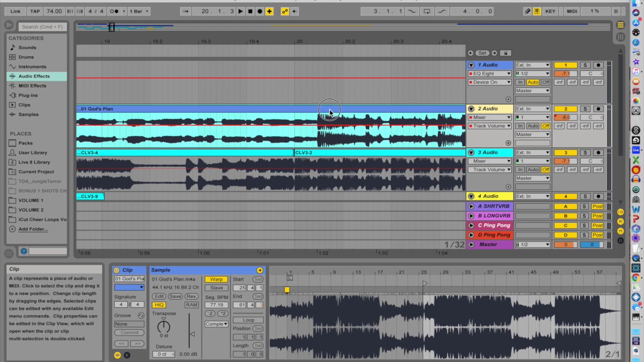Image resolution: width=644 pixels, height=362 pixels.
Task: Click the metronome toggle button
Action: [x=114, y=11]
